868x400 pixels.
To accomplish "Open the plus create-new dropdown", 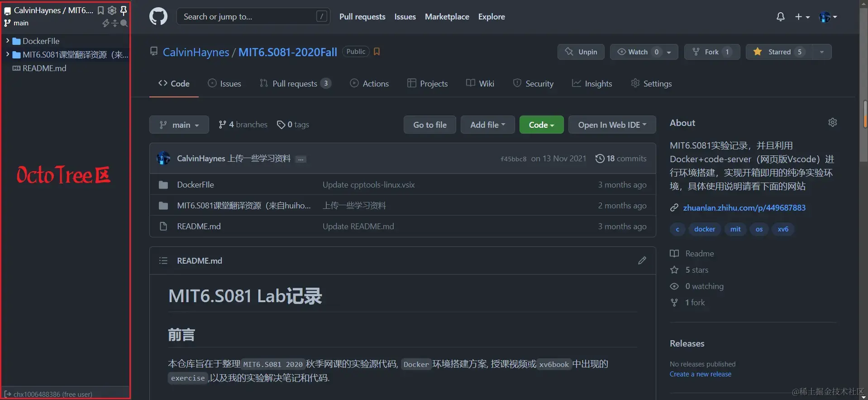I will [x=802, y=17].
